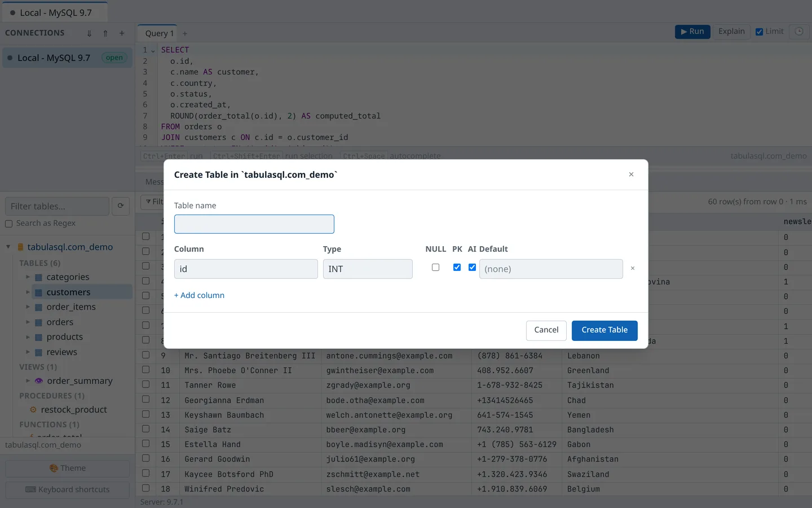Add a new connection with plus icon

(x=122, y=33)
